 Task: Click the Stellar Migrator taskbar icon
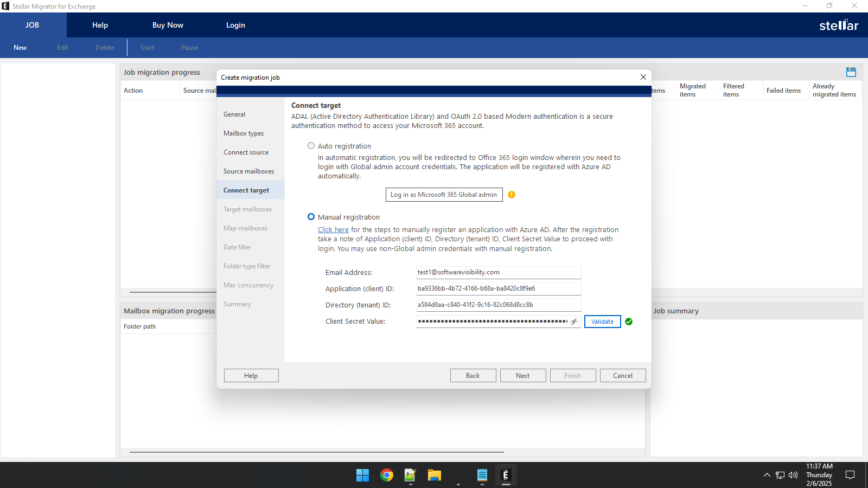506,476
